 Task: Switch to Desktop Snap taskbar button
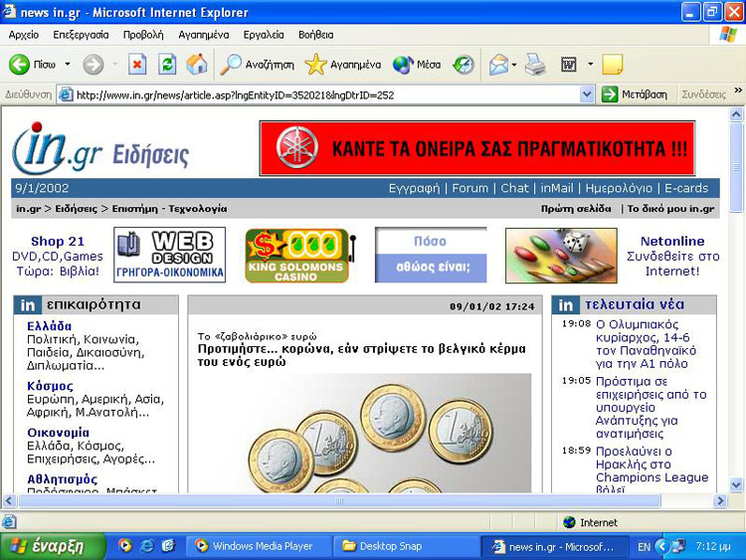tap(406, 546)
